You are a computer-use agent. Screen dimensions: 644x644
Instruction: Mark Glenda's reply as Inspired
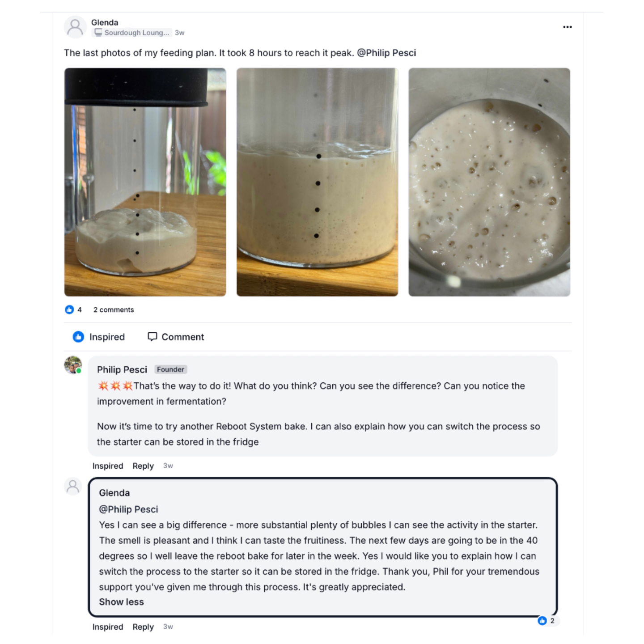tap(107, 627)
